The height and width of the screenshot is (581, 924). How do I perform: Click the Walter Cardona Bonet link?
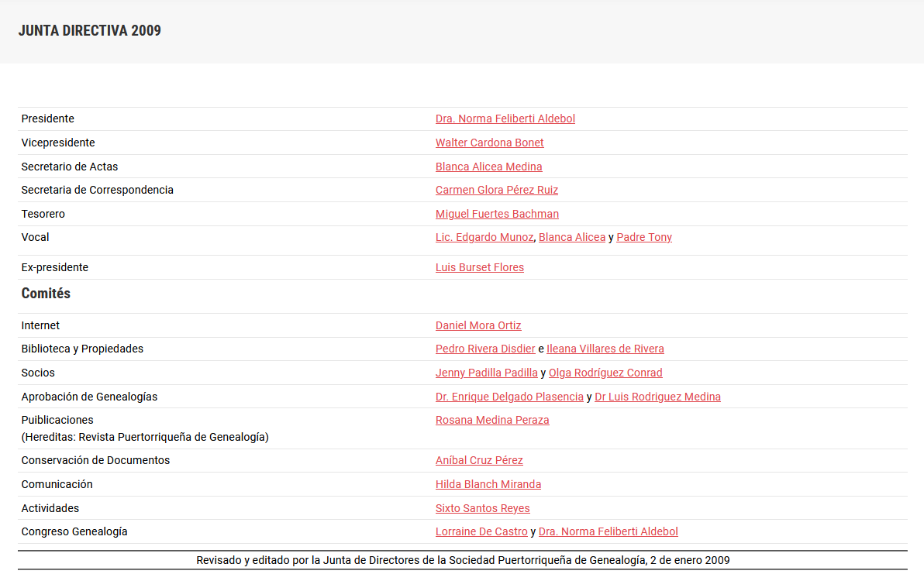tap(489, 143)
